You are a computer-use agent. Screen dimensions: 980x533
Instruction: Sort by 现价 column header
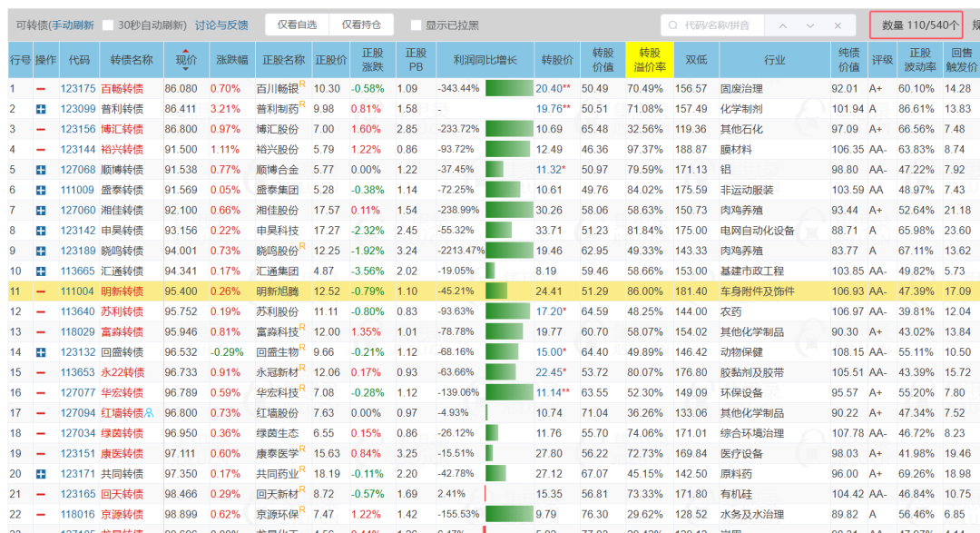click(x=186, y=60)
